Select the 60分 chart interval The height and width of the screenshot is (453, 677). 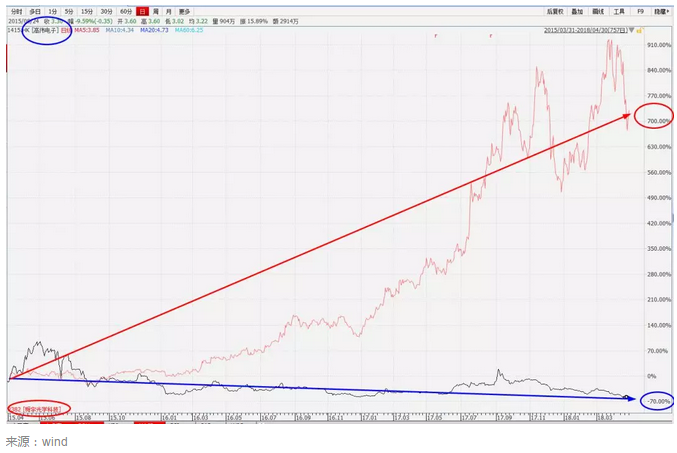pos(127,11)
